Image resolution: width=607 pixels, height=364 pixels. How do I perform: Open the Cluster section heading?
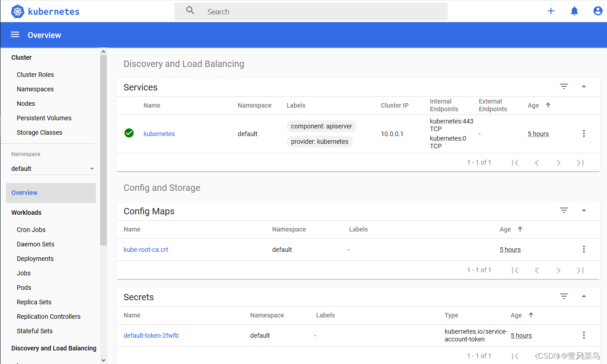coord(21,57)
